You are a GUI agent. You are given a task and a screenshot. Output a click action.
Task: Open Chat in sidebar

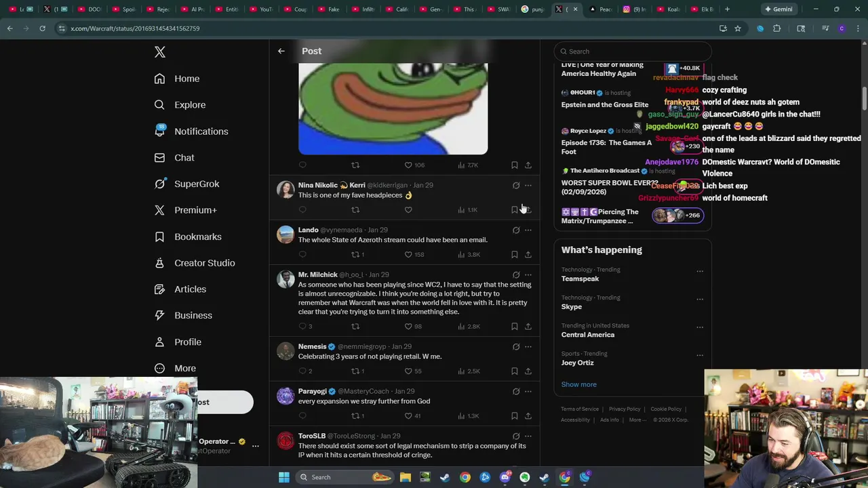(174, 158)
